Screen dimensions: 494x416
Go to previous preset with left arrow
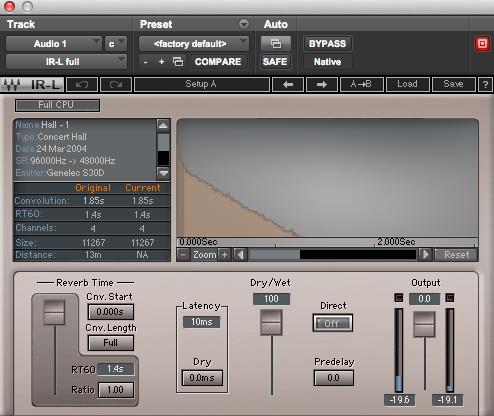pos(288,84)
